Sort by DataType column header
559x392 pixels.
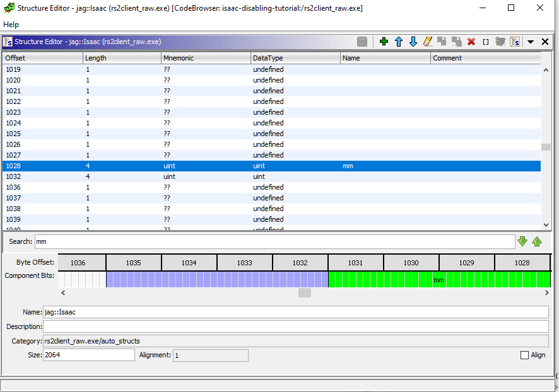pos(295,58)
